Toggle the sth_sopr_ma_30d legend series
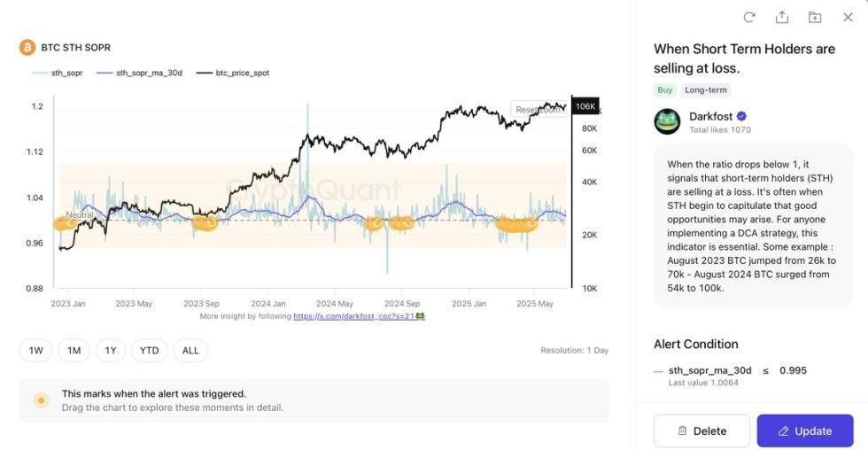 pyautogui.click(x=139, y=73)
